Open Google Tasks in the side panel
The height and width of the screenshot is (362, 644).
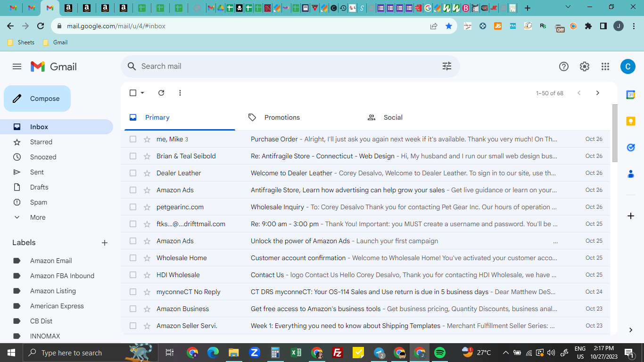631,148
